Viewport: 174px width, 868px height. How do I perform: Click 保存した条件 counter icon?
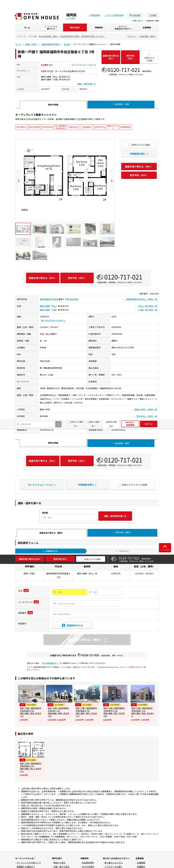94,424
